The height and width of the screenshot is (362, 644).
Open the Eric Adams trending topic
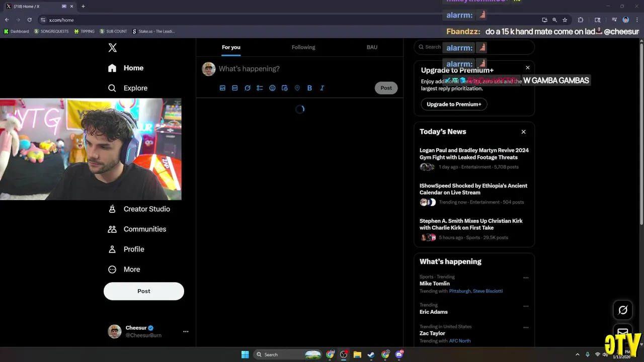(x=434, y=312)
